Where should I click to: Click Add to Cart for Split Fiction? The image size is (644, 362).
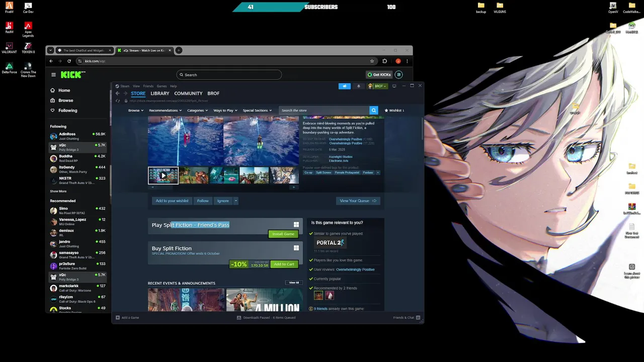284,264
